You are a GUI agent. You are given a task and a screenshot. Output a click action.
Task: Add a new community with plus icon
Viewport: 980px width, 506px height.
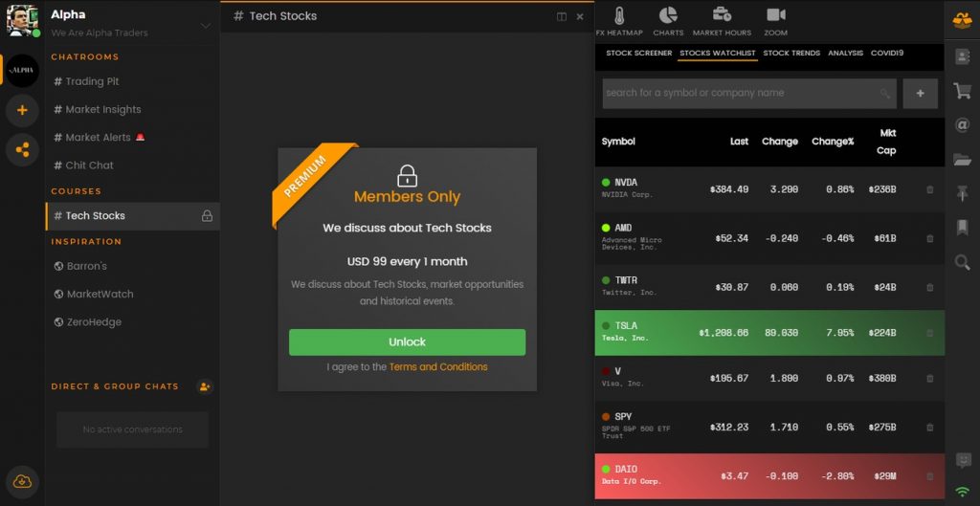(x=23, y=111)
